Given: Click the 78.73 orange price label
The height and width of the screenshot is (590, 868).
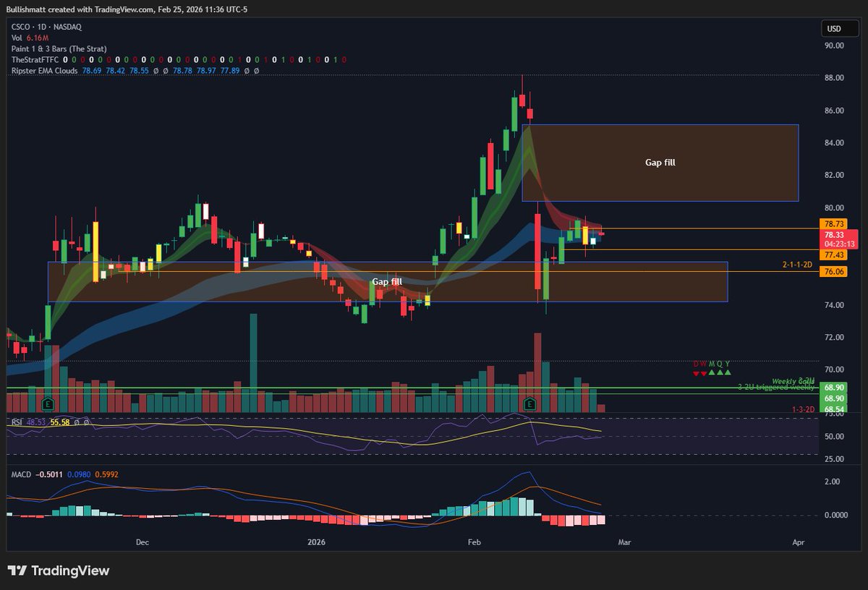Looking at the screenshot, I should pyautogui.click(x=833, y=225).
